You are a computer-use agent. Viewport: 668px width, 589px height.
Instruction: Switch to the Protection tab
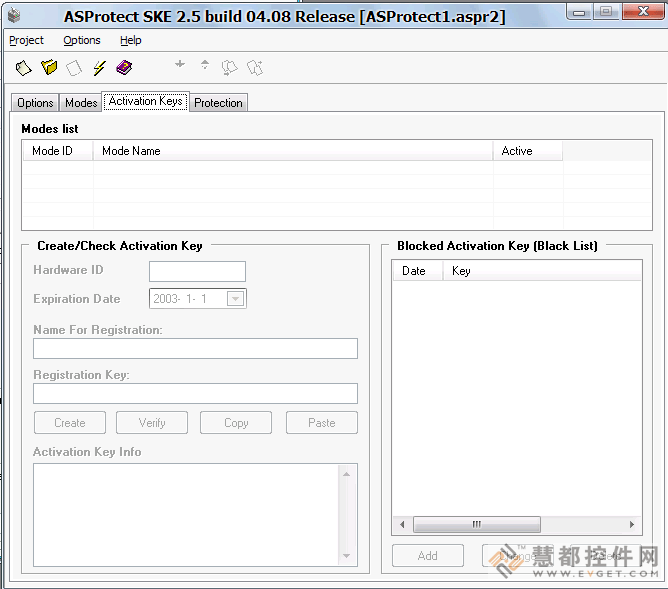pos(218,103)
